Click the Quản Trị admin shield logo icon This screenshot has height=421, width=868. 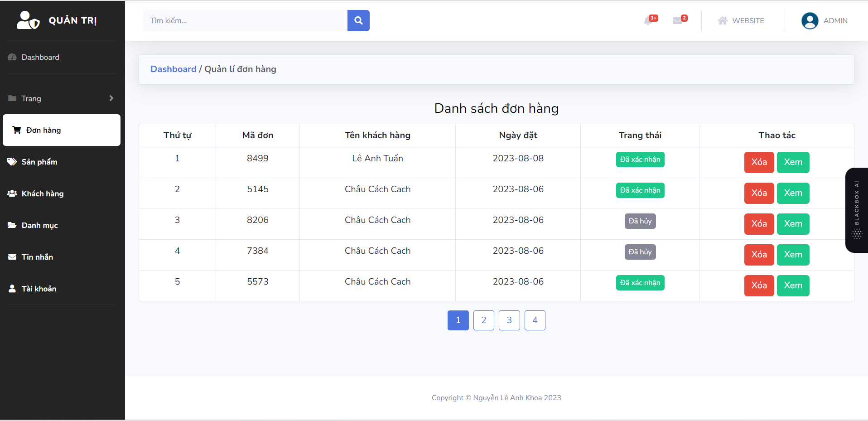[x=28, y=20]
